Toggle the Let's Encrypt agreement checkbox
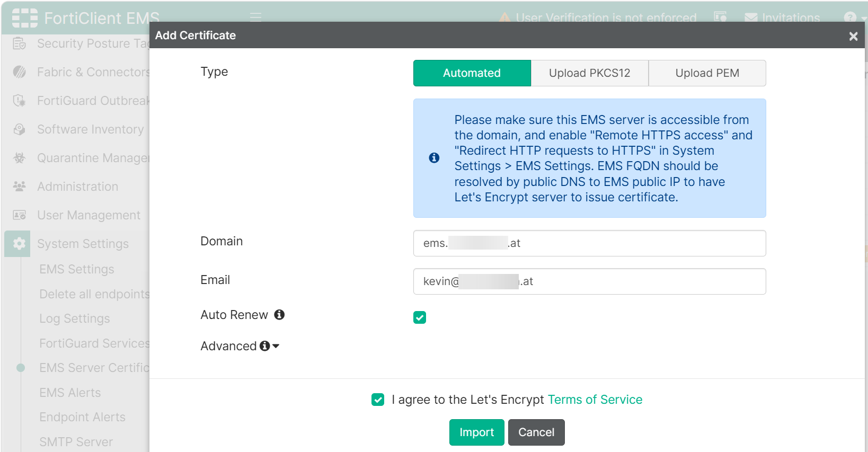The image size is (868, 452). coord(378,400)
